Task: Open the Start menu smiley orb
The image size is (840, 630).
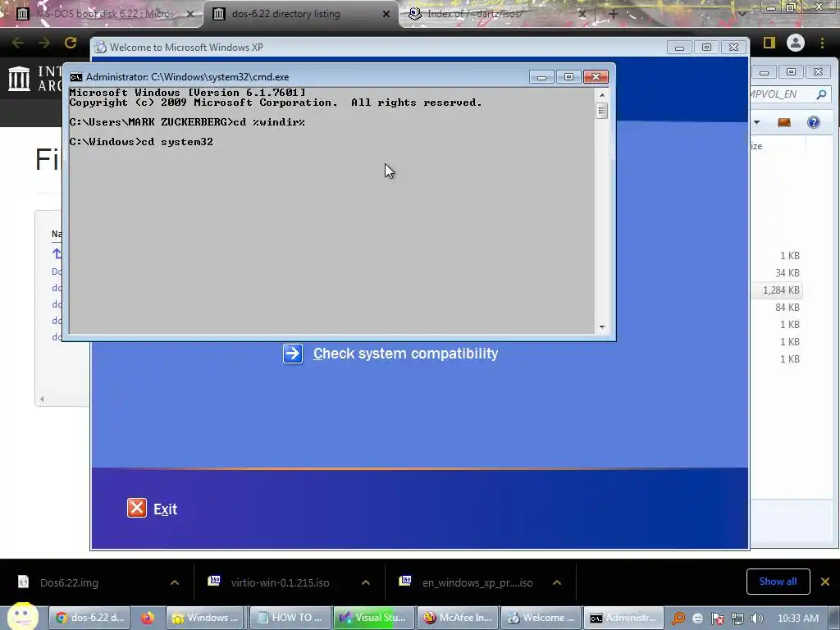Action: (23, 617)
